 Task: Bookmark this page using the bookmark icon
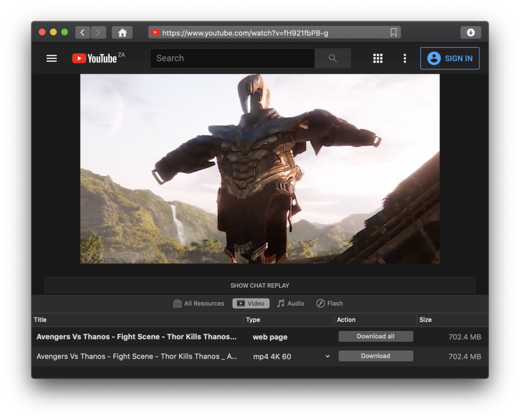(394, 32)
